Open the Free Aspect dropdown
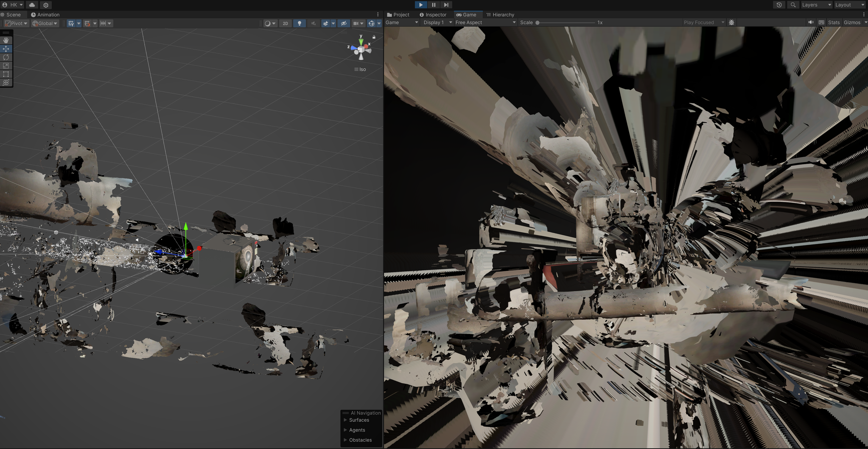This screenshot has width=868, height=449. 486,22
